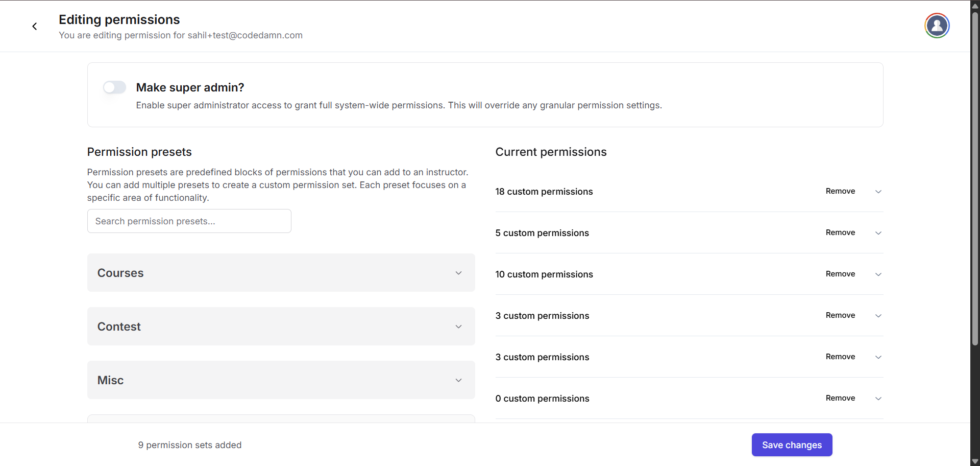Click the scrollbar down arrow
This screenshot has height=466, width=980.
point(975,461)
